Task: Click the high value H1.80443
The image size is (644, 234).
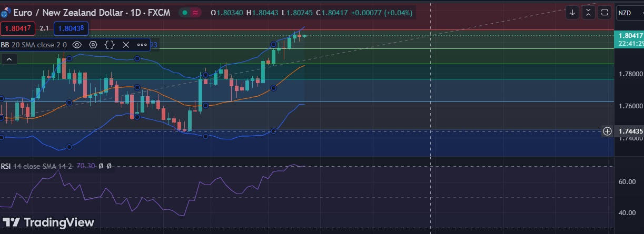Action: click(x=262, y=13)
